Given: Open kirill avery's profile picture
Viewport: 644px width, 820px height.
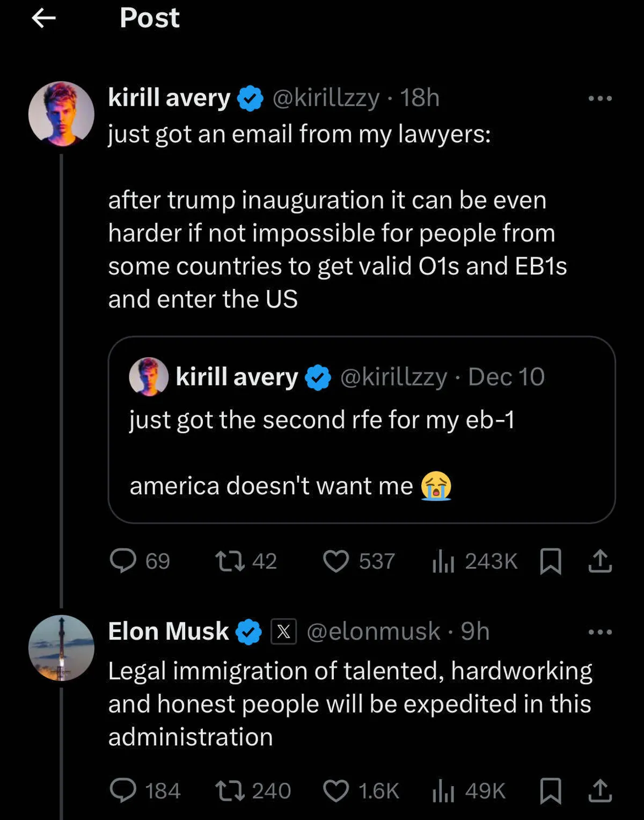Looking at the screenshot, I should pyautogui.click(x=61, y=114).
